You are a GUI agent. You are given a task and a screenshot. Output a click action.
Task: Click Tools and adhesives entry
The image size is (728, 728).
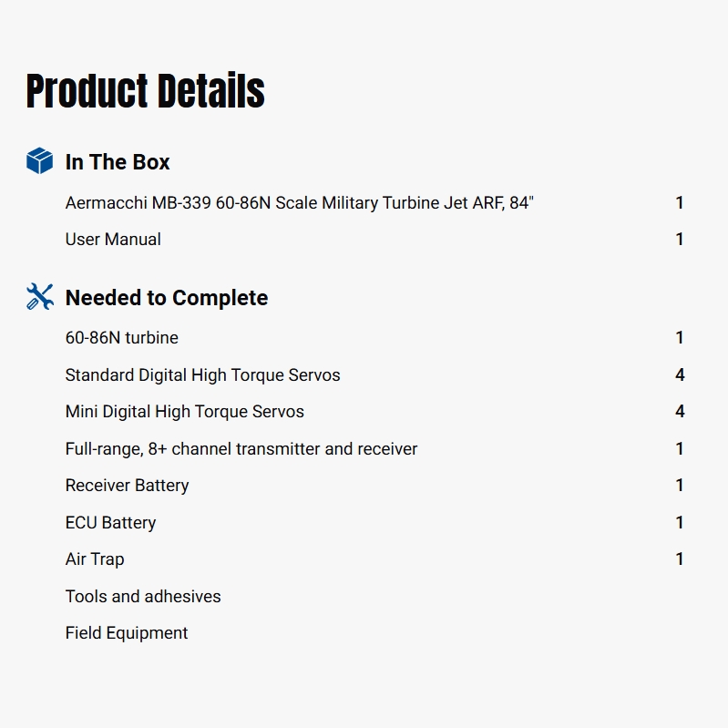[143, 597]
